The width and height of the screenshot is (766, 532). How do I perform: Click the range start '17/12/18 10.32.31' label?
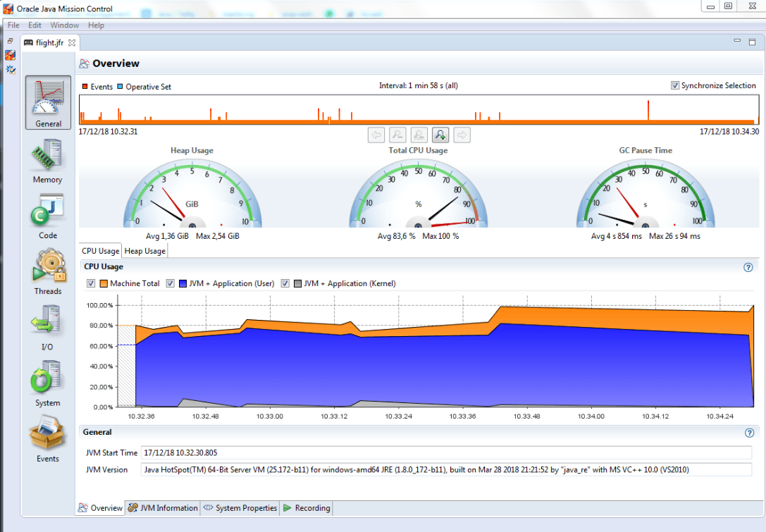coord(108,131)
